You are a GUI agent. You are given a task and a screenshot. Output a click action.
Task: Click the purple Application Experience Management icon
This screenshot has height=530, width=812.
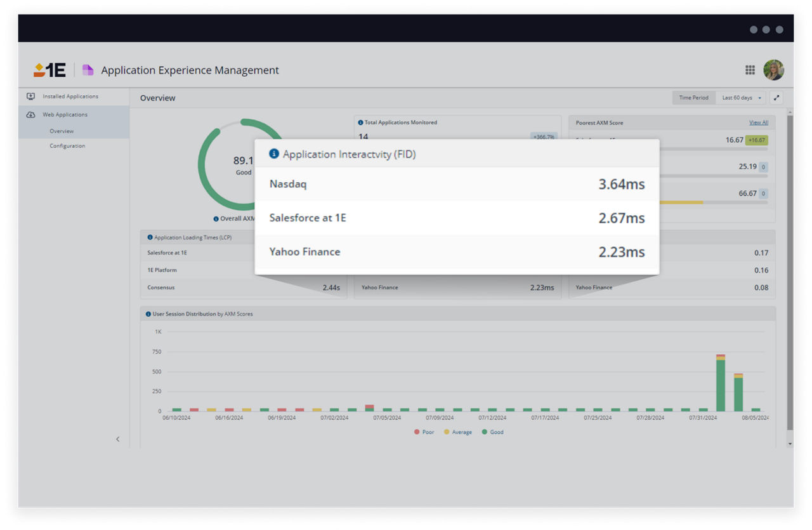point(88,70)
